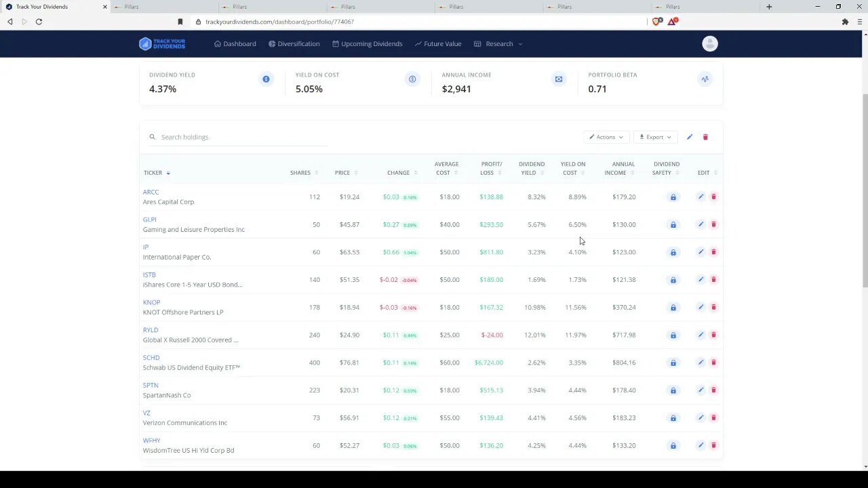The height and width of the screenshot is (488, 868).
Task: Expand the Research menu
Action: 498,44
